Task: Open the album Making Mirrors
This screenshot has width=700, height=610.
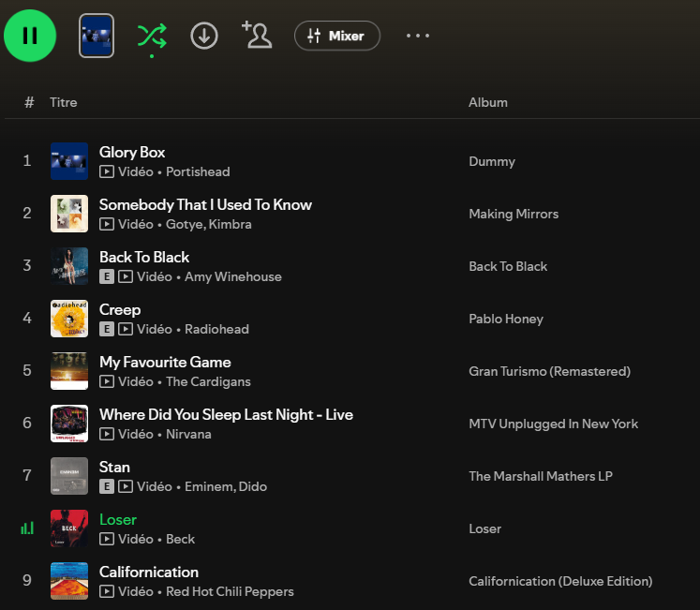Action: pos(514,214)
